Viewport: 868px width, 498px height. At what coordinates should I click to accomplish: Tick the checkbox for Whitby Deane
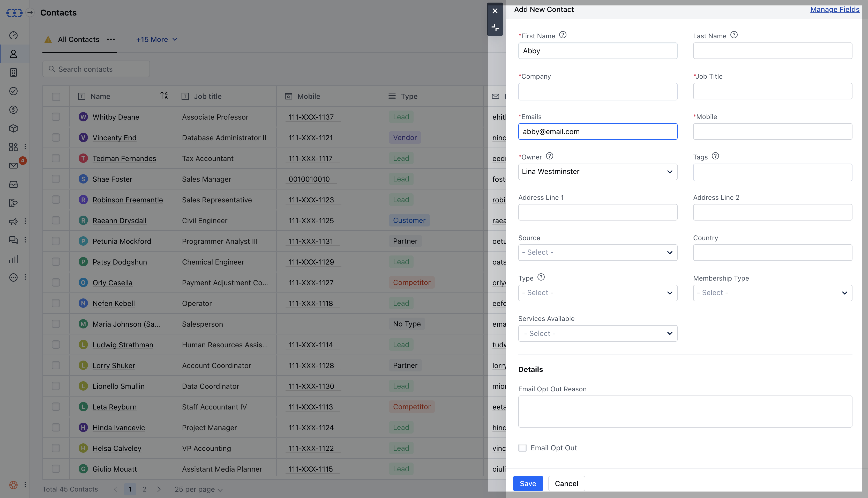(x=56, y=117)
